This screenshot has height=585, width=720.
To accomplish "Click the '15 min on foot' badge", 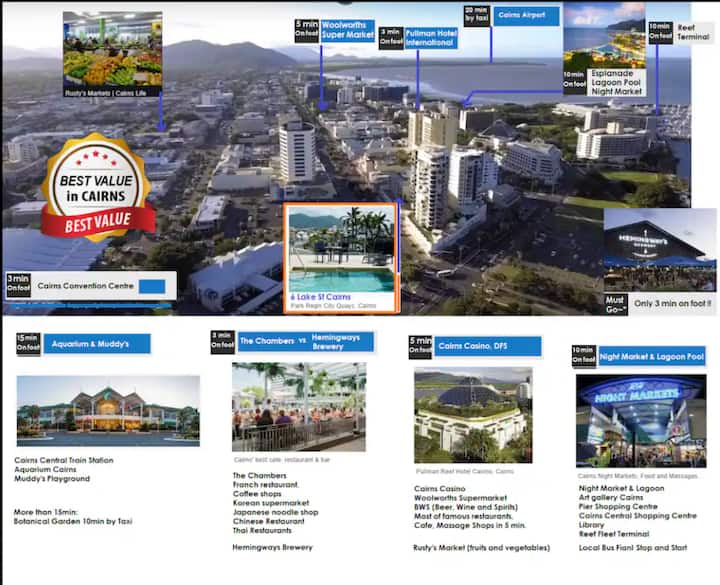I will pos(26,344).
